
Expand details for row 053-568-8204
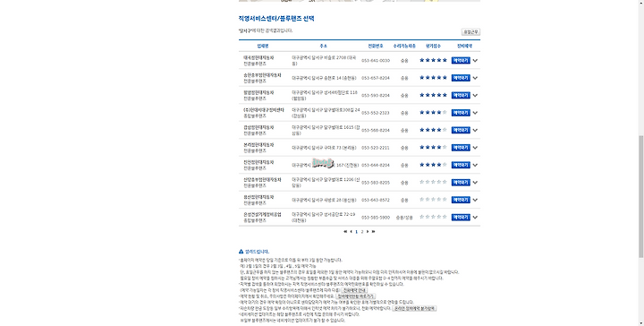point(475,131)
